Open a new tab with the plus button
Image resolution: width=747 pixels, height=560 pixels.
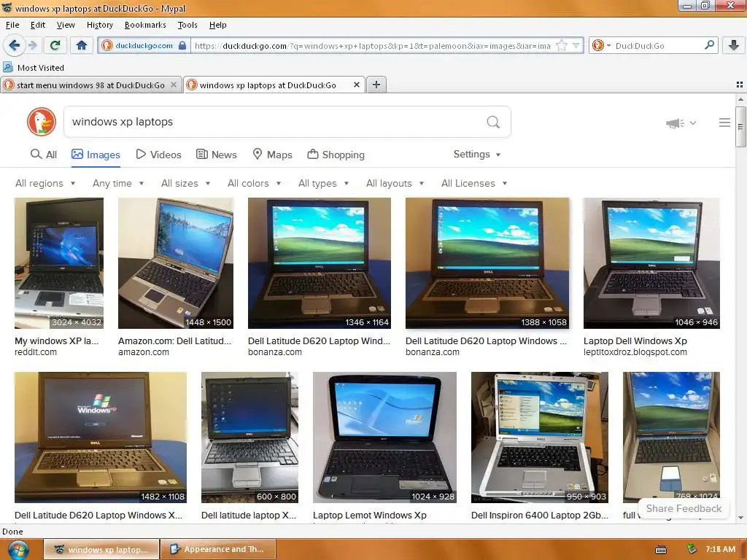pyautogui.click(x=376, y=85)
